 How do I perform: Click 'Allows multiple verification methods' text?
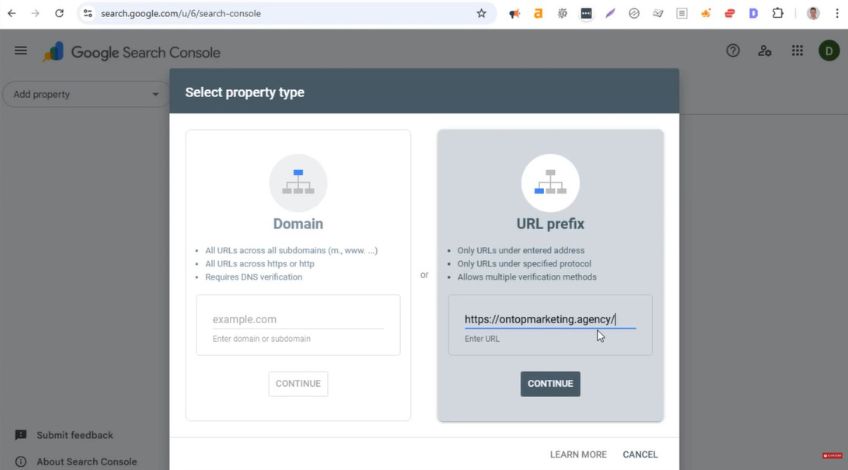click(527, 277)
